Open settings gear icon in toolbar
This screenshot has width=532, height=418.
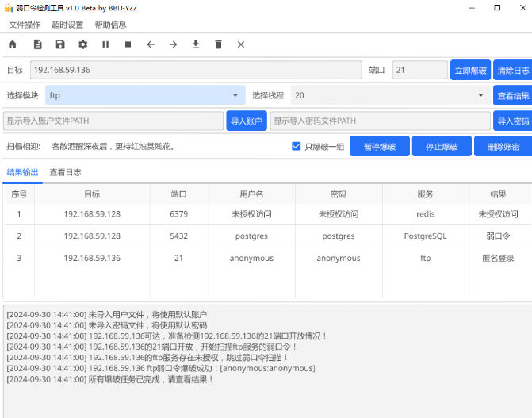click(x=82, y=44)
